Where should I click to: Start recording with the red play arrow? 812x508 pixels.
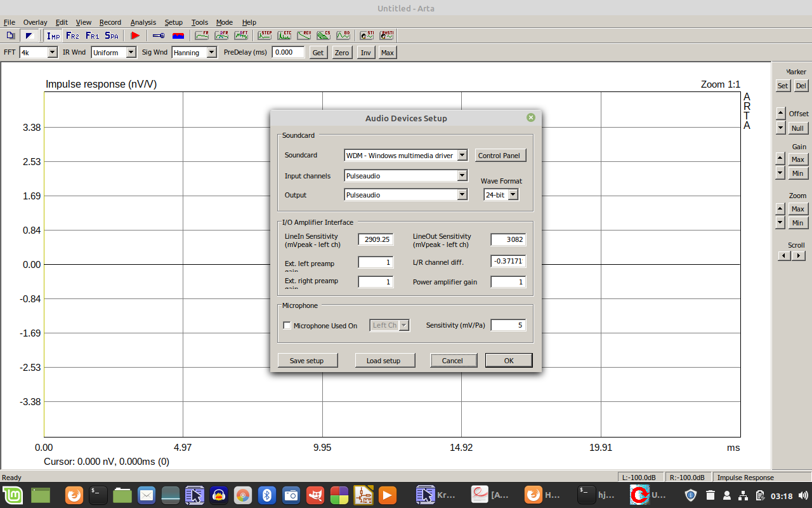point(135,36)
